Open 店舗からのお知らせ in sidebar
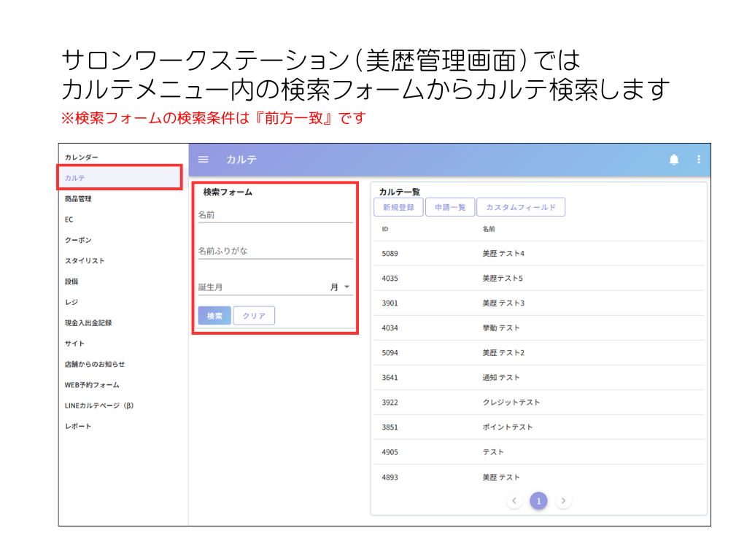The height and width of the screenshot is (560, 747). [95, 365]
